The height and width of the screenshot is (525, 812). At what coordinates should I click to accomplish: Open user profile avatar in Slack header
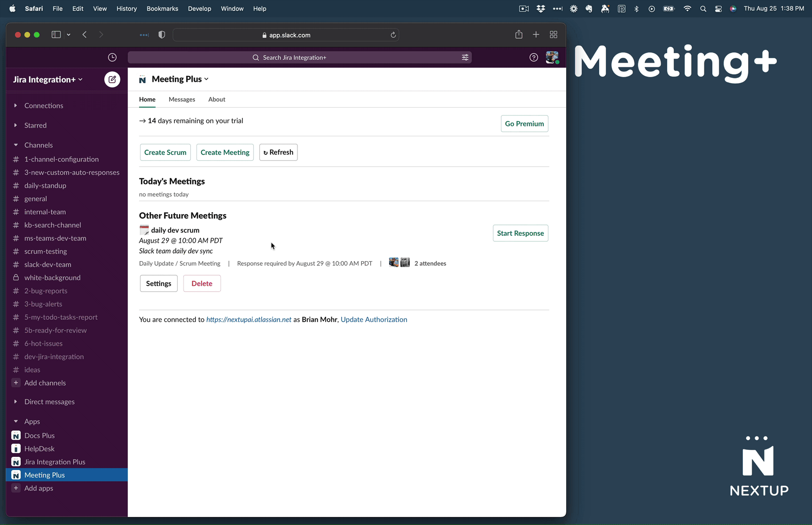click(x=552, y=57)
